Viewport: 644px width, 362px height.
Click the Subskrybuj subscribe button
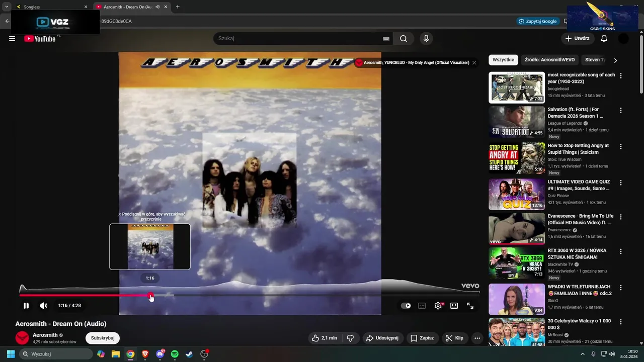click(103, 338)
